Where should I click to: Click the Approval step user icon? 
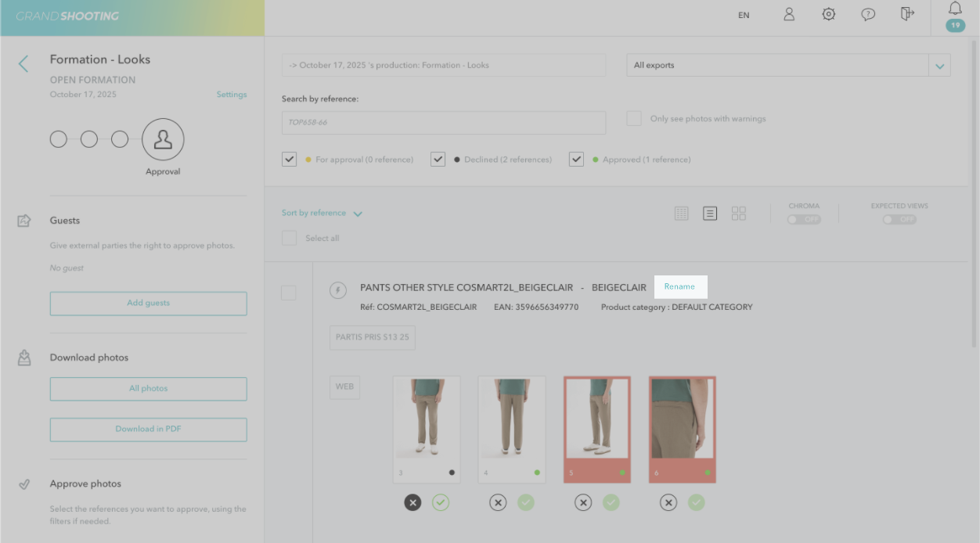[163, 139]
